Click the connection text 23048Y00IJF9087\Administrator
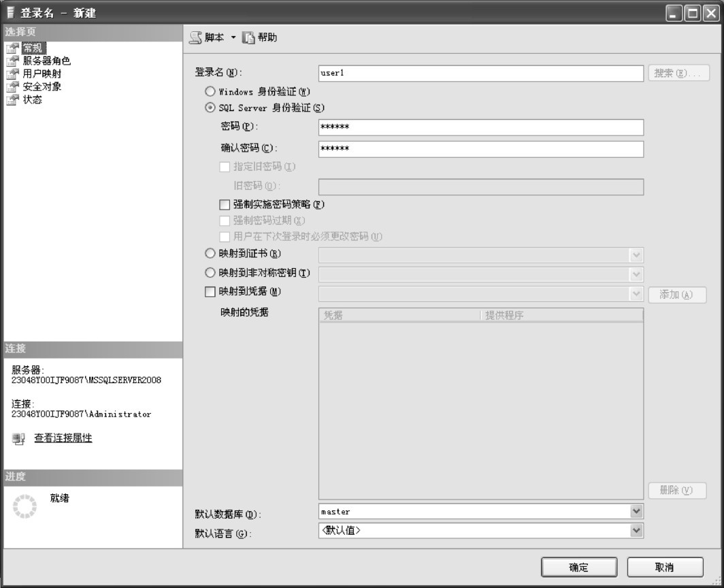The image size is (724, 588). [81, 414]
